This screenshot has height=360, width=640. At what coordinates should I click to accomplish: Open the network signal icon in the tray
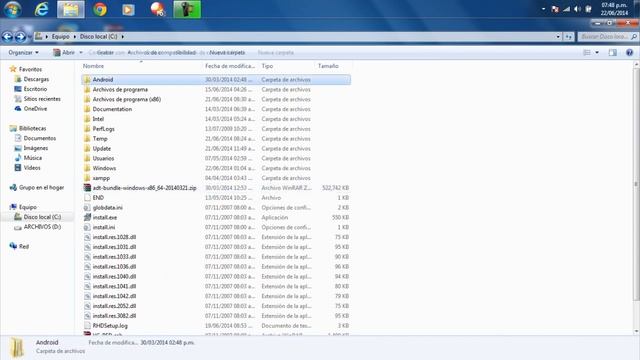[566, 9]
